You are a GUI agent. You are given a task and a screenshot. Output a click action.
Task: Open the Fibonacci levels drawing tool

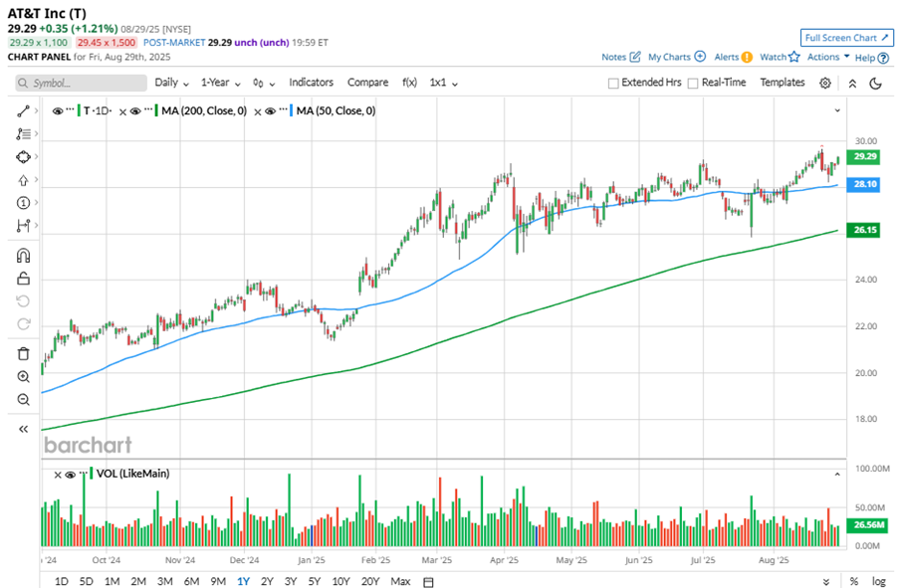click(23, 134)
